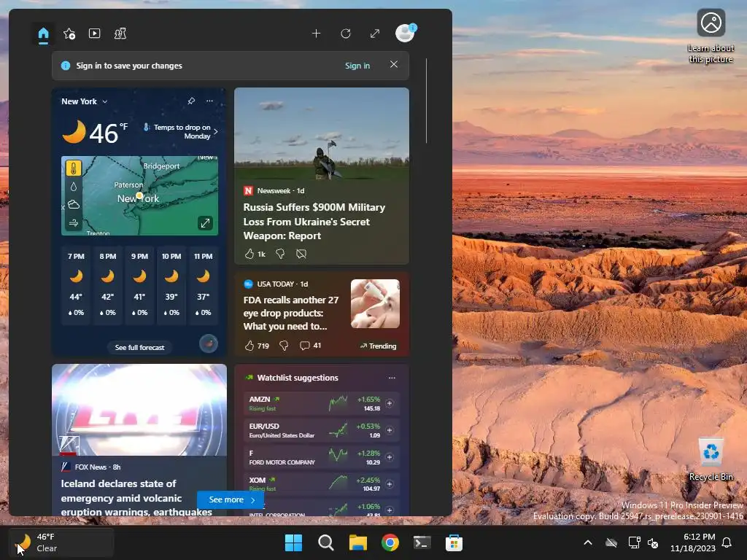Click the weather widget taskbar button

(x=61, y=542)
